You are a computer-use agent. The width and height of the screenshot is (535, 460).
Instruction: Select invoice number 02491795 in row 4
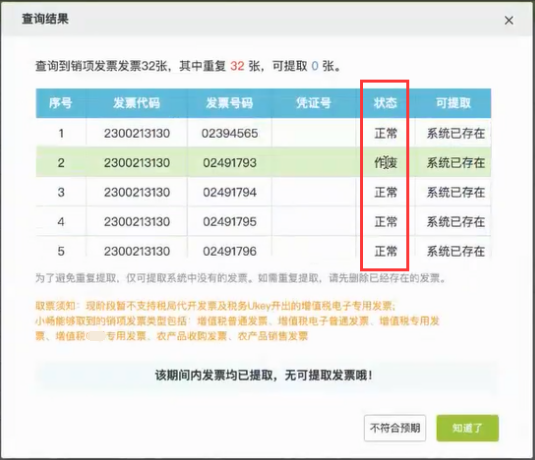tap(230, 222)
